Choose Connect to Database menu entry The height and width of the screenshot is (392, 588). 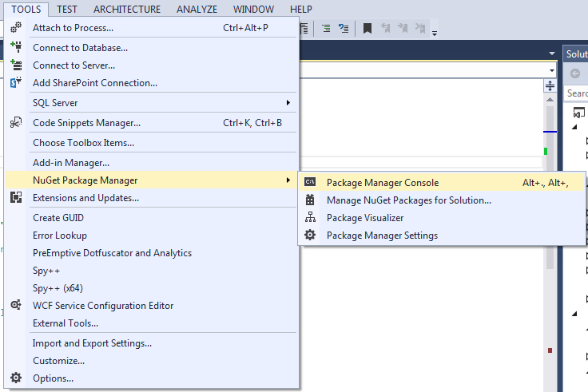click(152, 48)
